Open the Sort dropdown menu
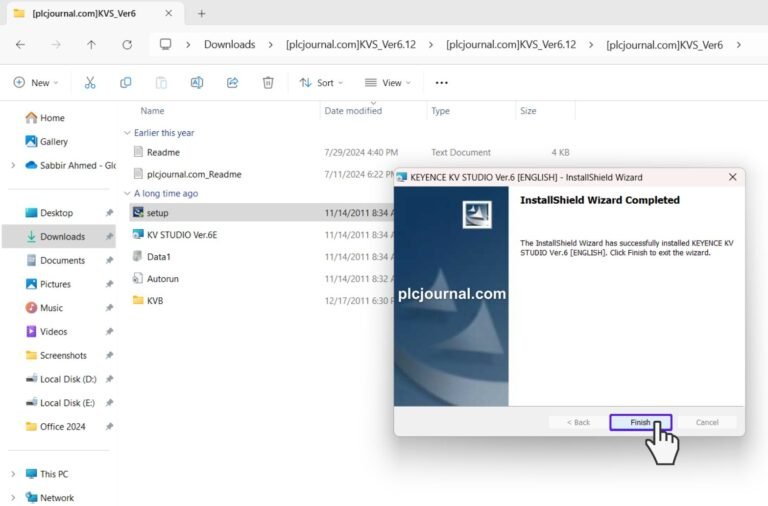This screenshot has height=506, width=768. [x=321, y=83]
